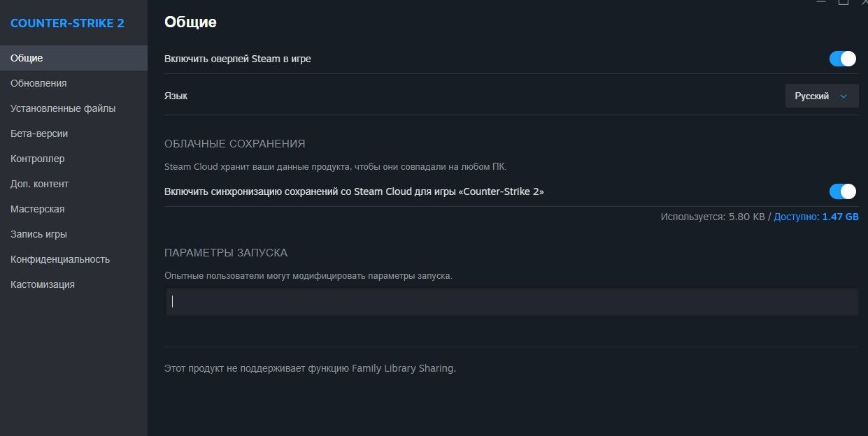The width and height of the screenshot is (868, 436).
Task: Open the Обновления settings tab
Action: [x=38, y=83]
